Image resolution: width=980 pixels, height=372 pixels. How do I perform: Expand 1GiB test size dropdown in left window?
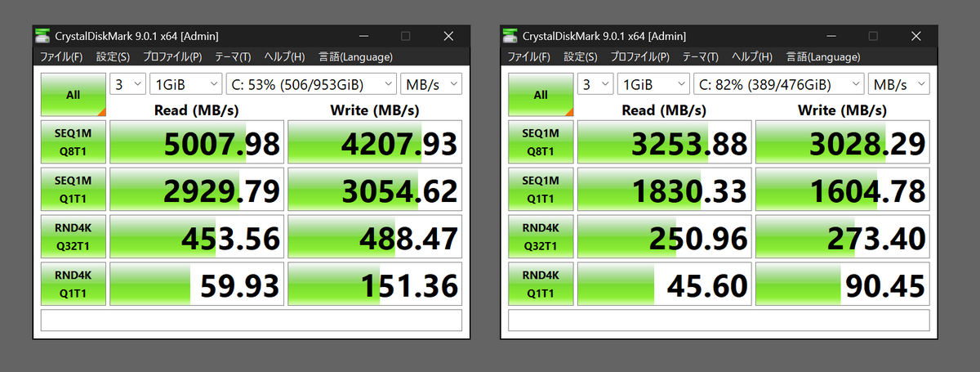186,84
